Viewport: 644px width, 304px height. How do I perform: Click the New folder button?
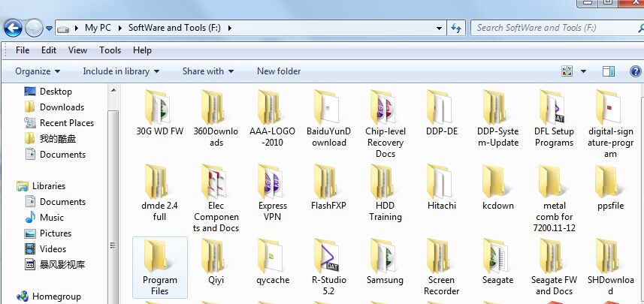point(279,71)
